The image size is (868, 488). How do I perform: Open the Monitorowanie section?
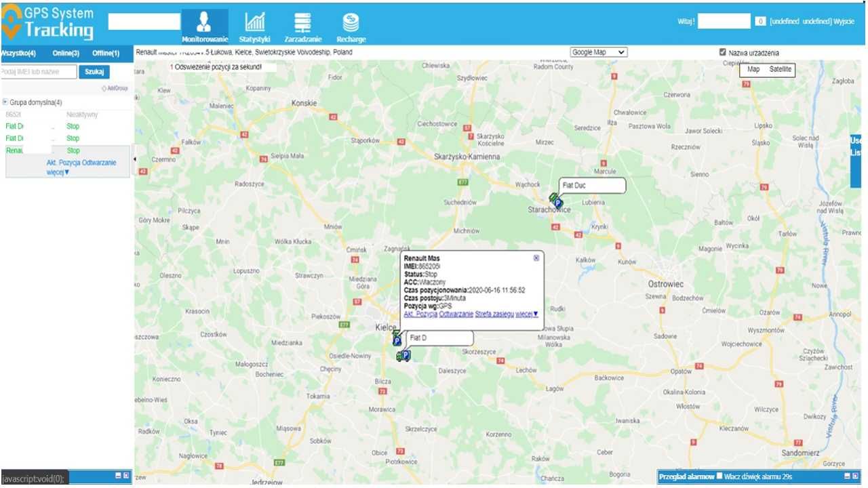205,26
